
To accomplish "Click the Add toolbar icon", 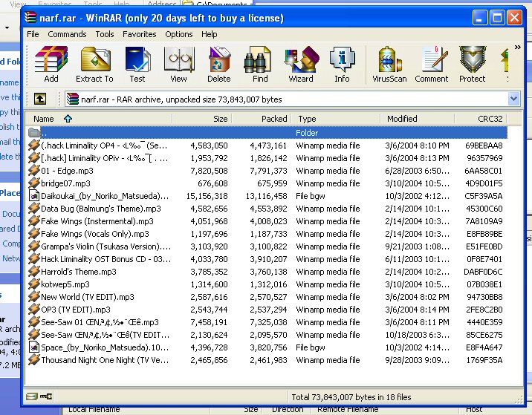I will click(51, 64).
